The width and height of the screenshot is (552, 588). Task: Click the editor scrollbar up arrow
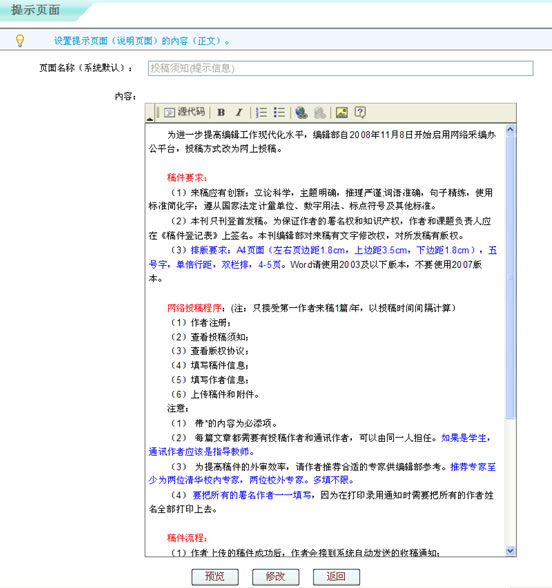[510, 130]
